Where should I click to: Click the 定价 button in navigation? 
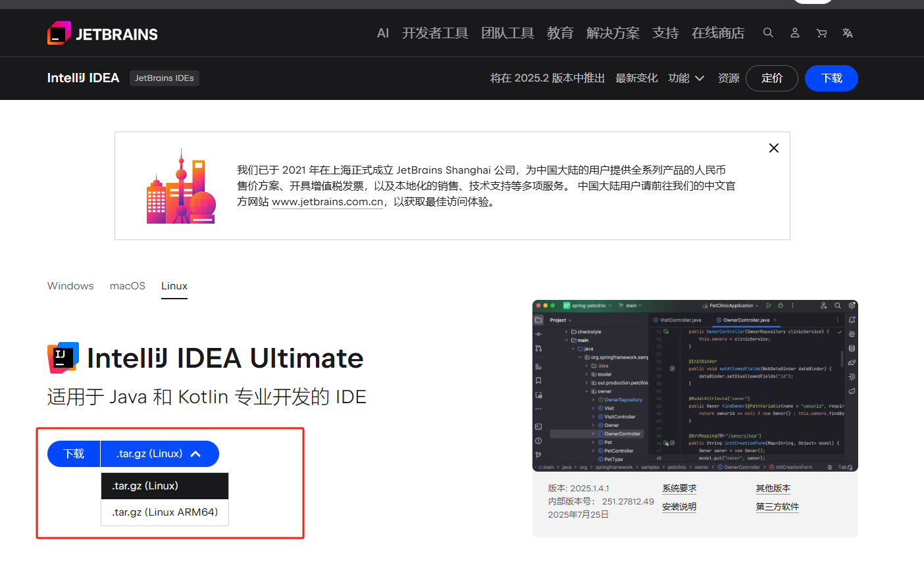[771, 78]
